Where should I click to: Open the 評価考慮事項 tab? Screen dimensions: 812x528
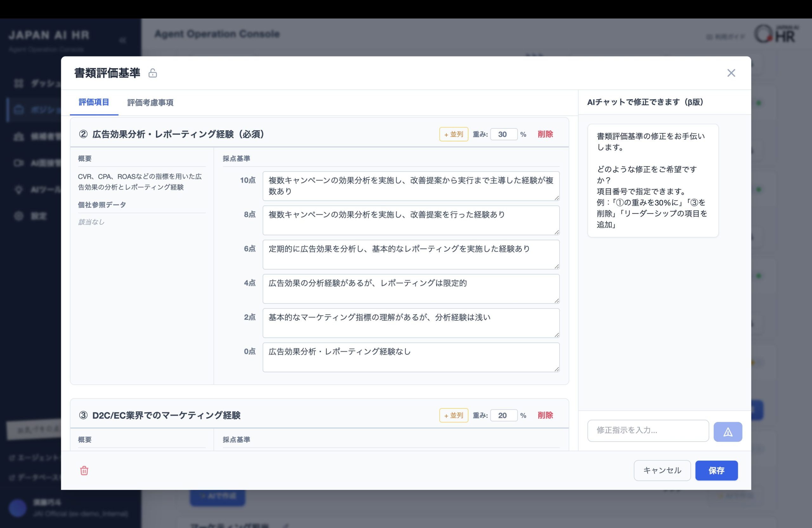150,103
